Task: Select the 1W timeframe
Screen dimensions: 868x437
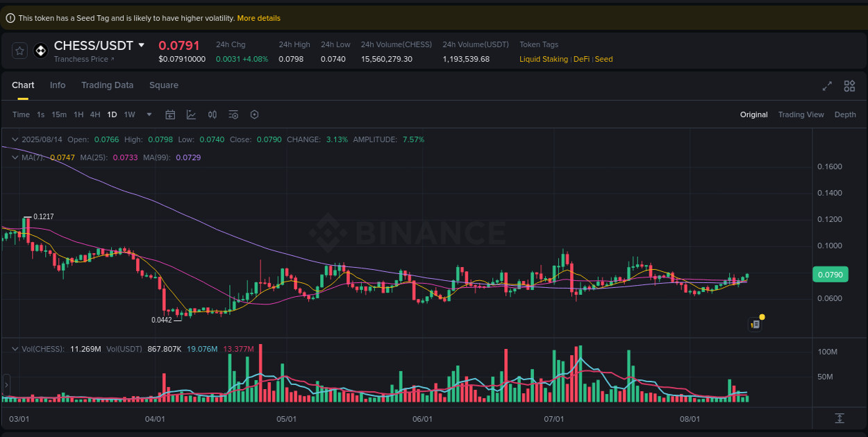Action: (129, 114)
